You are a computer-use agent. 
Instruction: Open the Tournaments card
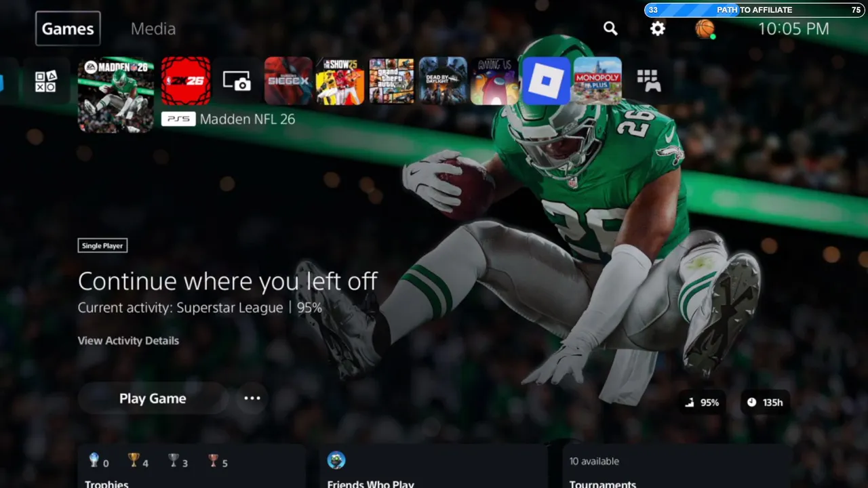point(676,466)
